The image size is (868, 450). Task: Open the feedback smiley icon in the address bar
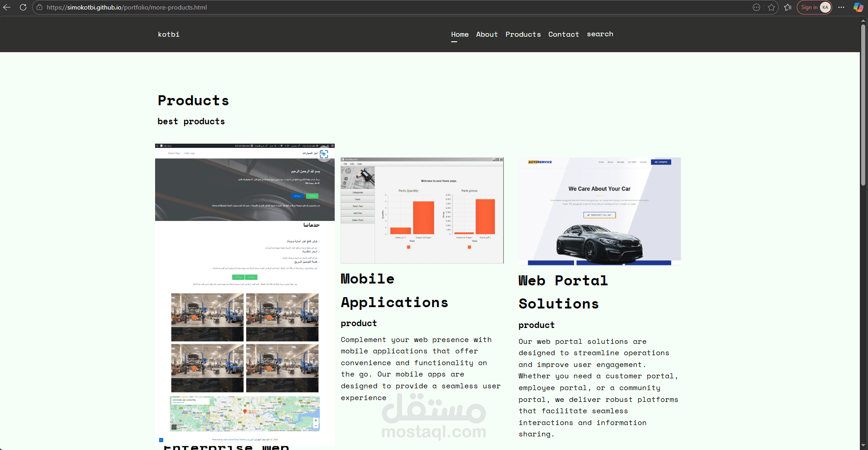(x=756, y=7)
